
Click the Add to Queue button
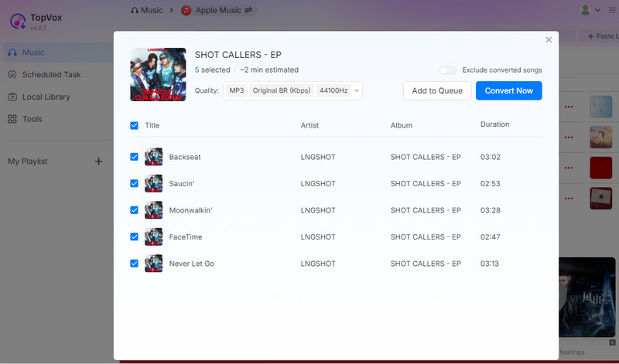pyautogui.click(x=437, y=91)
